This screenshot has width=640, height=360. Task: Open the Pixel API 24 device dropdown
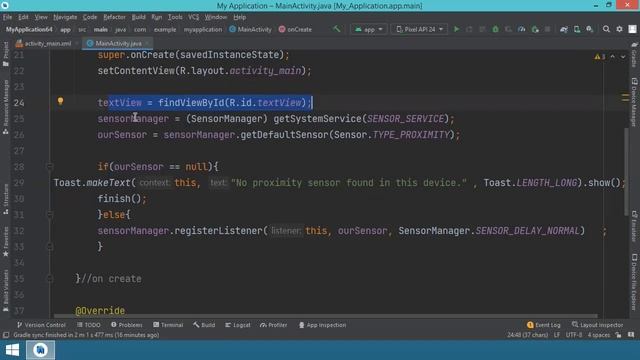[x=419, y=29]
